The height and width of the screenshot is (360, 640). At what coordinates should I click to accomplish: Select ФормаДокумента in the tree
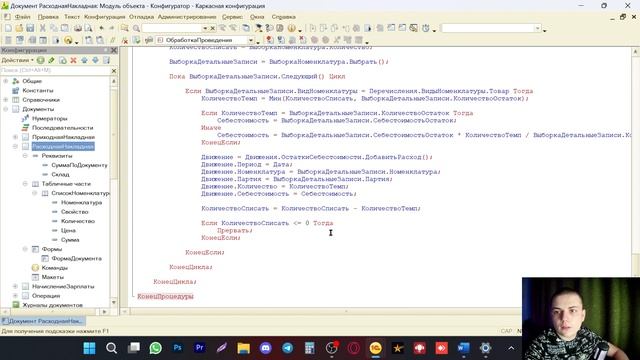point(76,258)
